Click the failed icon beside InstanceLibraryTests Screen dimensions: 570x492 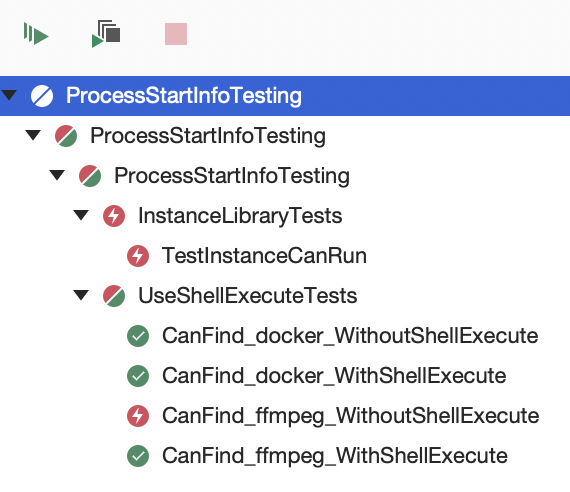(x=114, y=216)
